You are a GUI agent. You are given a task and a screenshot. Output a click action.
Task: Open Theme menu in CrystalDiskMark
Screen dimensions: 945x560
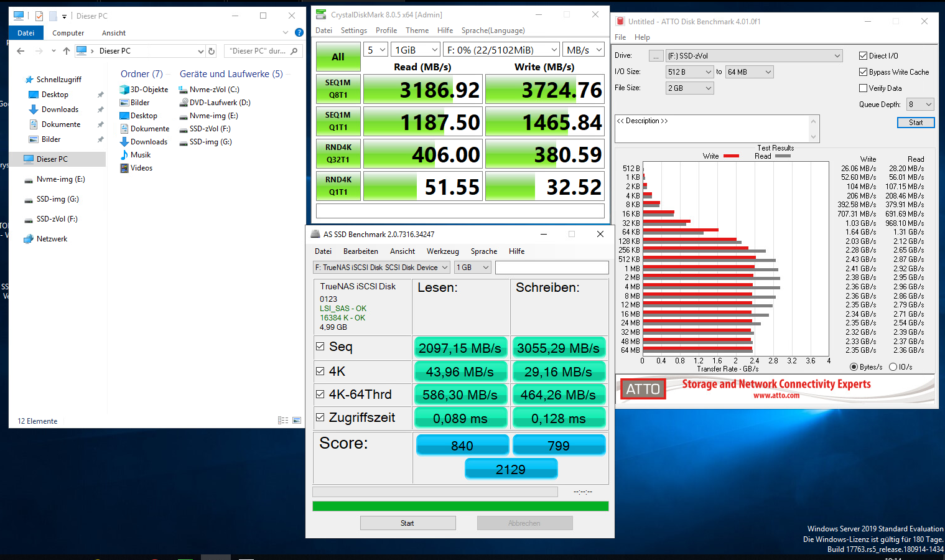point(417,30)
